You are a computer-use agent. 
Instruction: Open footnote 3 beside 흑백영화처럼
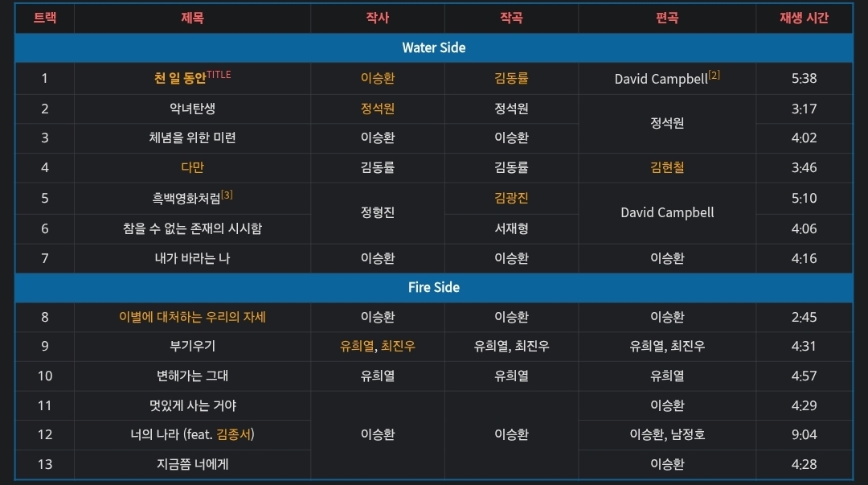tap(227, 195)
